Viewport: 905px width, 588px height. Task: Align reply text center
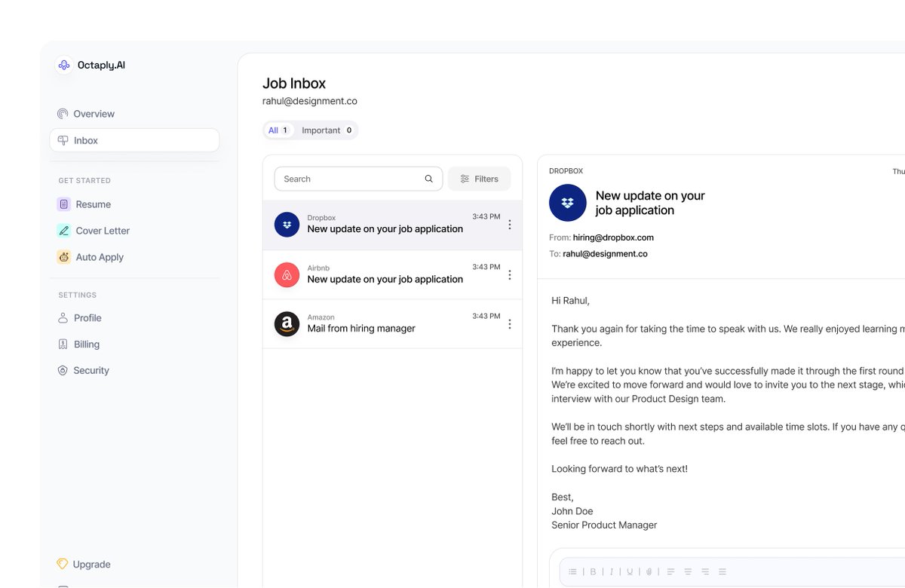(688, 571)
